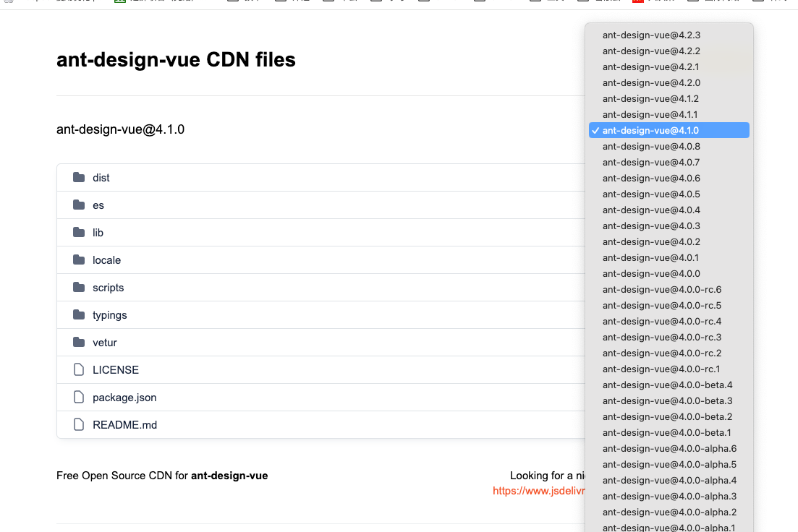Viewport: 798px width, 532px height.
Task: Pick ant-design-vue@4.0.0-rc.3 from list
Action: pos(668,338)
